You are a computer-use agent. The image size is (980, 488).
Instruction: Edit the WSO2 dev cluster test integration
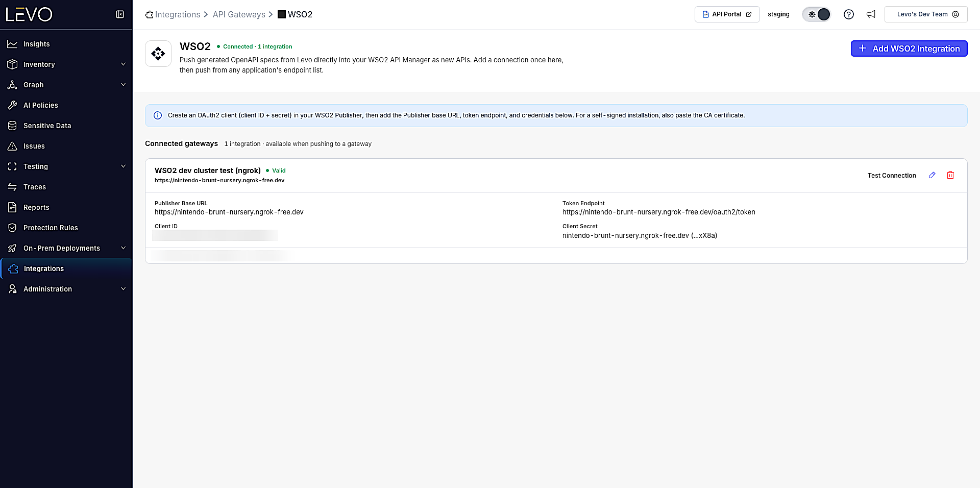932,175
